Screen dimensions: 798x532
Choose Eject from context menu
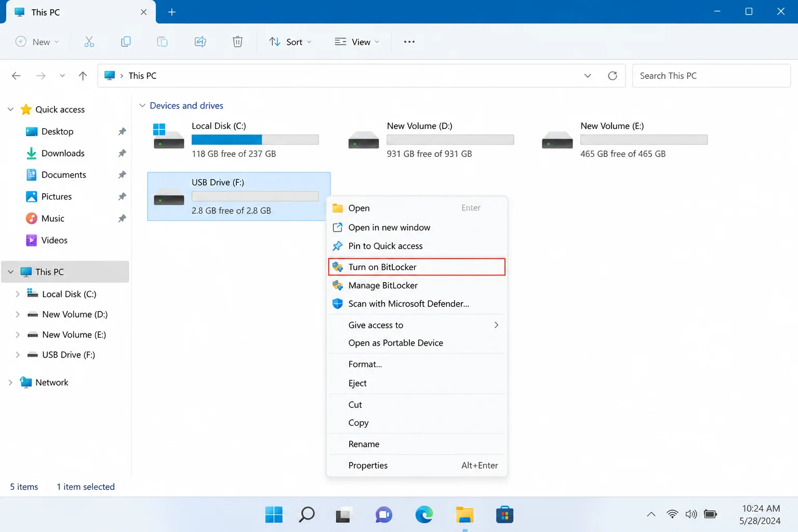click(x=417, y=383)
